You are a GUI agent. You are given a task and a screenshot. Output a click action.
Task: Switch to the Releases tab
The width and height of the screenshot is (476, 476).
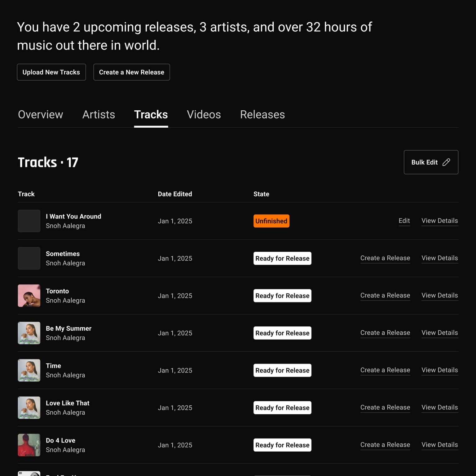pos(262,115)
